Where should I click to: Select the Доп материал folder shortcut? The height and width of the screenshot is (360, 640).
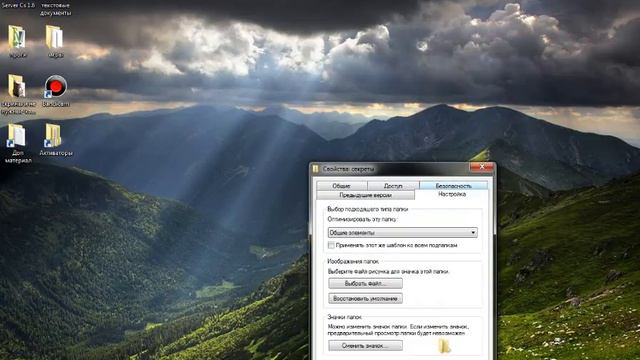tap(18, 143)
